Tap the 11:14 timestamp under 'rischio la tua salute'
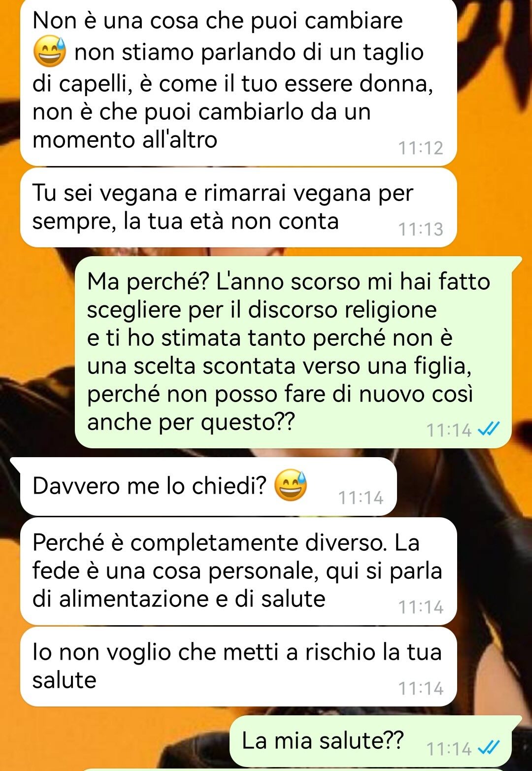The height and width of the screenshot is (771, 532). click(x=421, y=688)
